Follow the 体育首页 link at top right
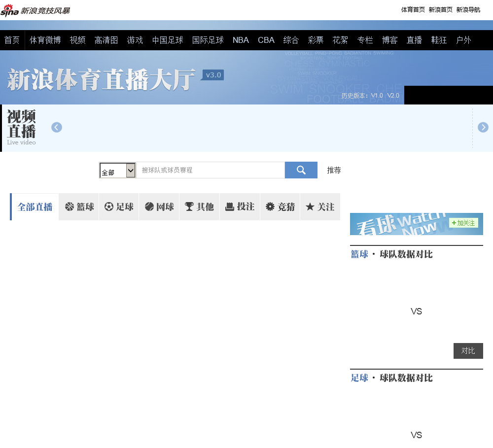This screenshot has width=493, height=448. [x=413, y=10]
